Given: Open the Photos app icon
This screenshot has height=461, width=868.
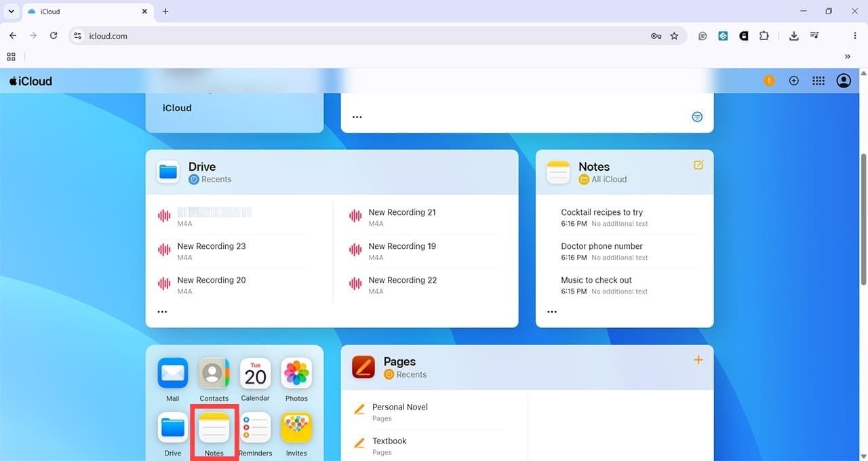Looking at the screenshot, I should click(296, 374).
